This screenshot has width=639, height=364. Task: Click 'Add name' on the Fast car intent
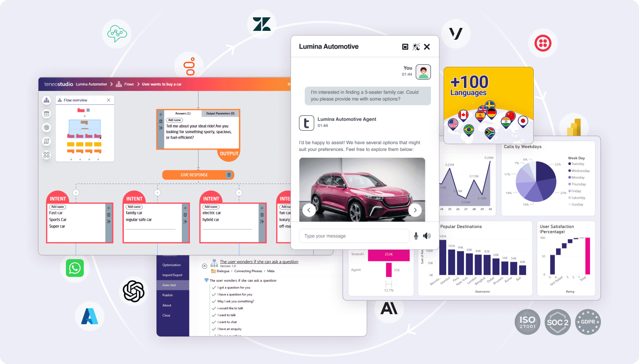58,207
